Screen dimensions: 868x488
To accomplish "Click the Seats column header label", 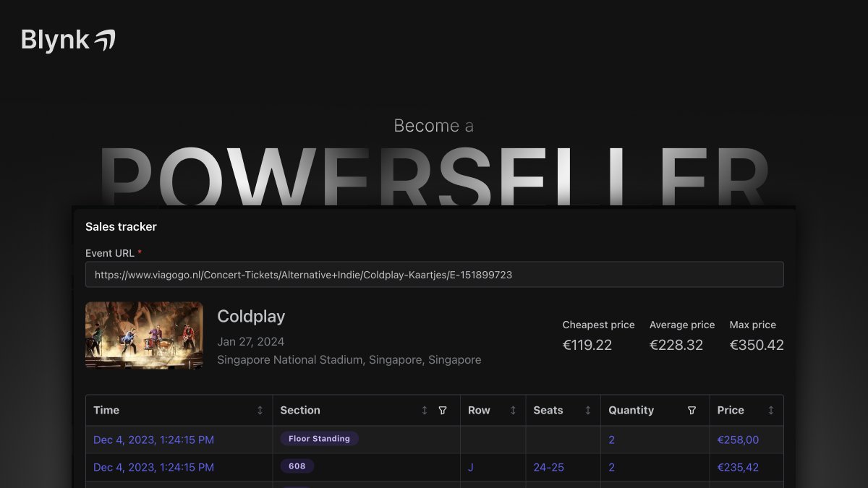I will [x=548, y=410].
